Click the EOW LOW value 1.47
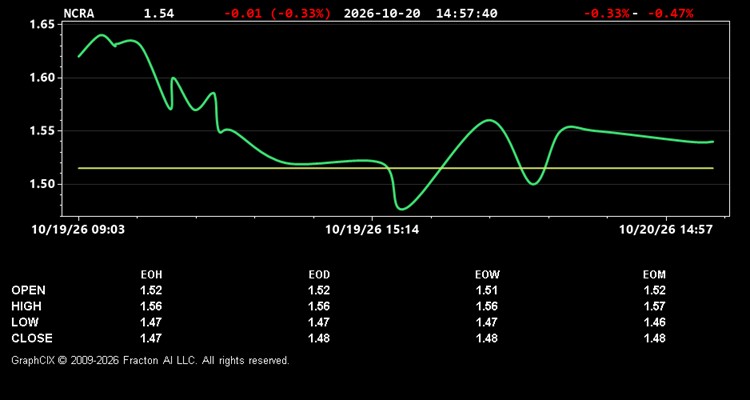Screen dimensions: 750x400 [x=487, y=322]
